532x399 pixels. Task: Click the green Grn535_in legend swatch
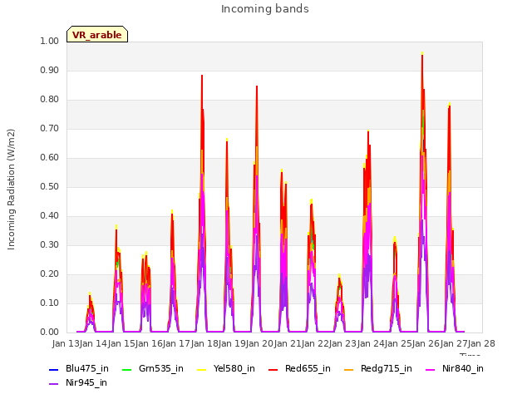[x=126, y=369]
